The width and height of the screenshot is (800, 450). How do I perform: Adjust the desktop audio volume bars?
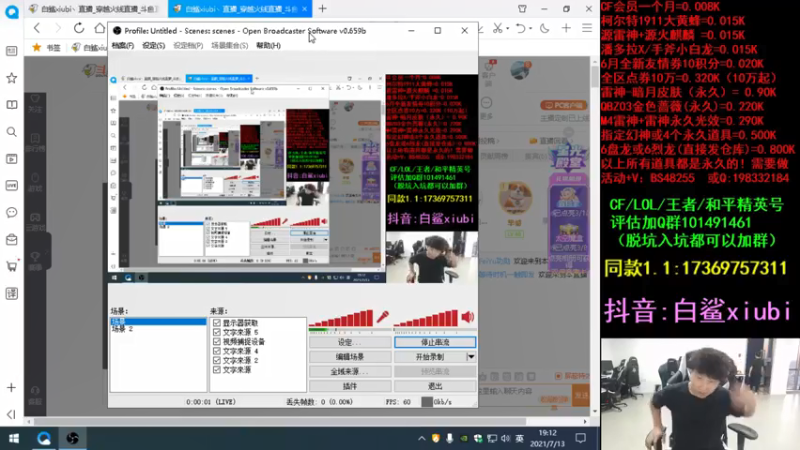coord(426,318)
